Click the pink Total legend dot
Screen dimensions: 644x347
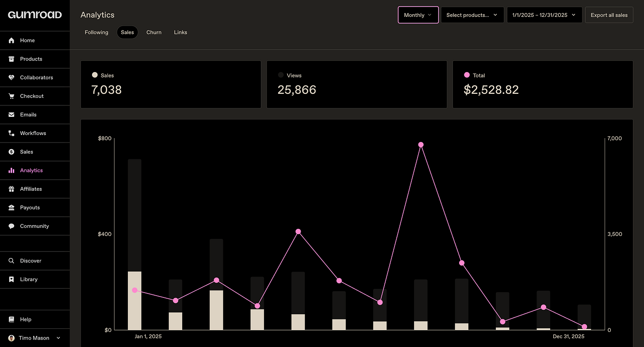(467, 75)
